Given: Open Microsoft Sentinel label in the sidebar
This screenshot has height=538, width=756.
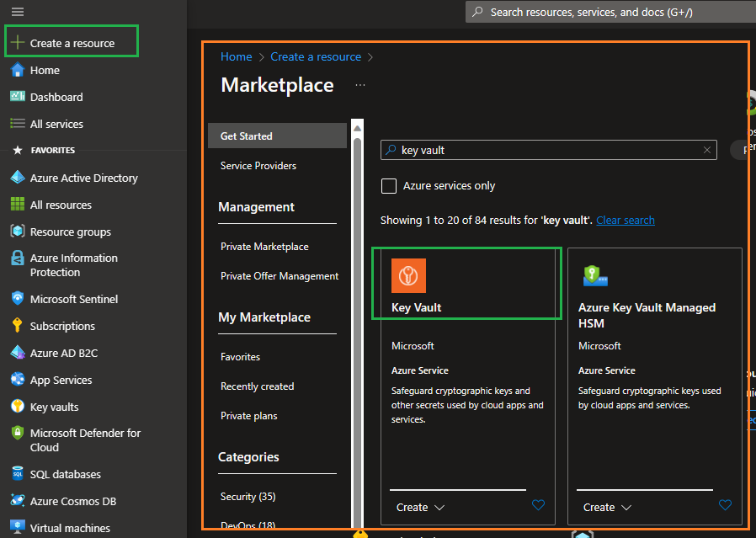Looking at the screenshot, I should point(74,299).
